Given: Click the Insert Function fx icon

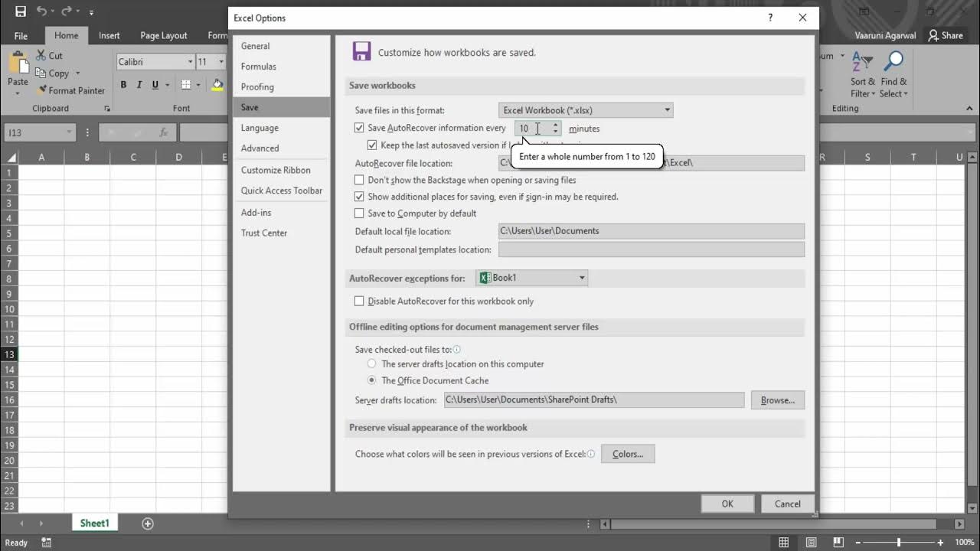Looking at the screenshot, I should click(x=163, y=132).
